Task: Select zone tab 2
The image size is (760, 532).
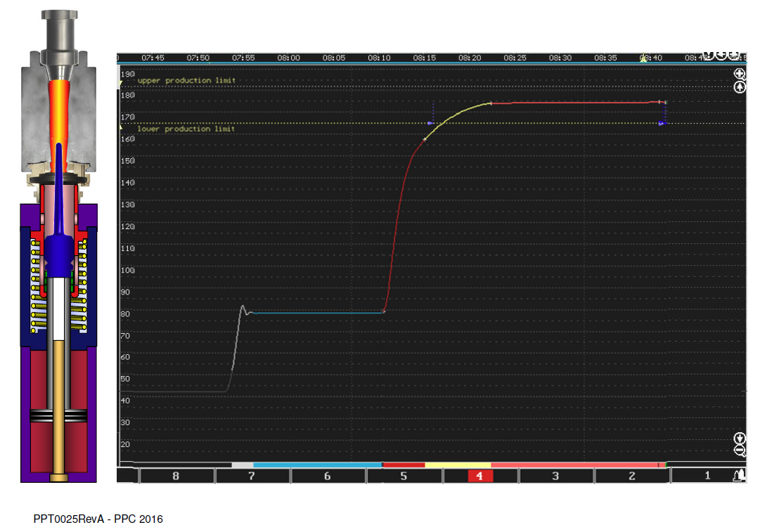Action: [631, 476]
